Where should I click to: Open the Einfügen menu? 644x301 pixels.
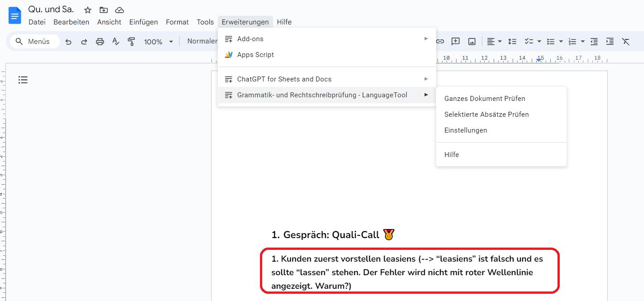click(x=144, y=22)
